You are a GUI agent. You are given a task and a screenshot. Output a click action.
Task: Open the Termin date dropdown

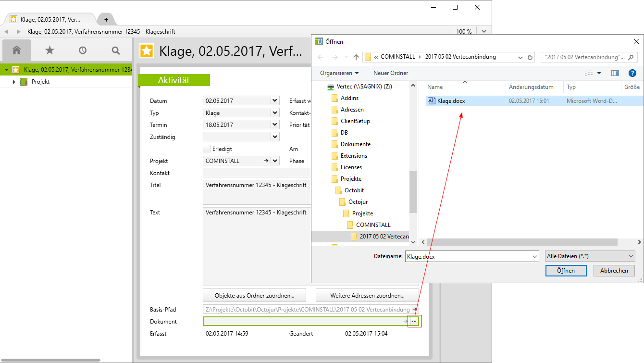tap(274, 125)
